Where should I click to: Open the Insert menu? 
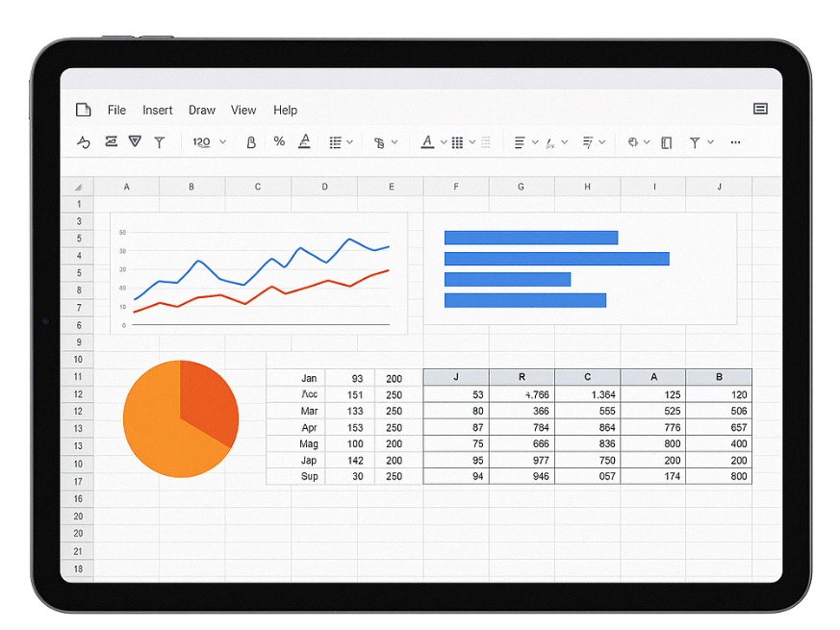tap(158, 111)
